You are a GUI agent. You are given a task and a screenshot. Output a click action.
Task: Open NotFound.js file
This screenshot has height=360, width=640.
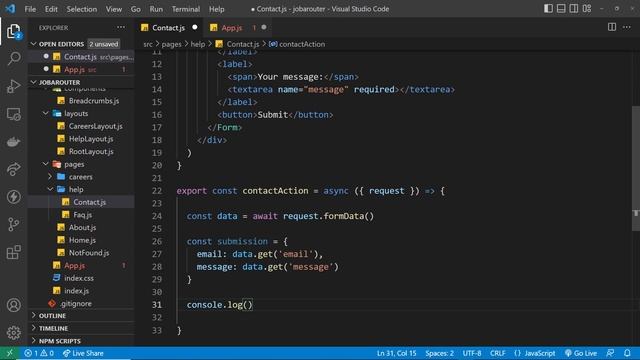[x=89, y=253]
